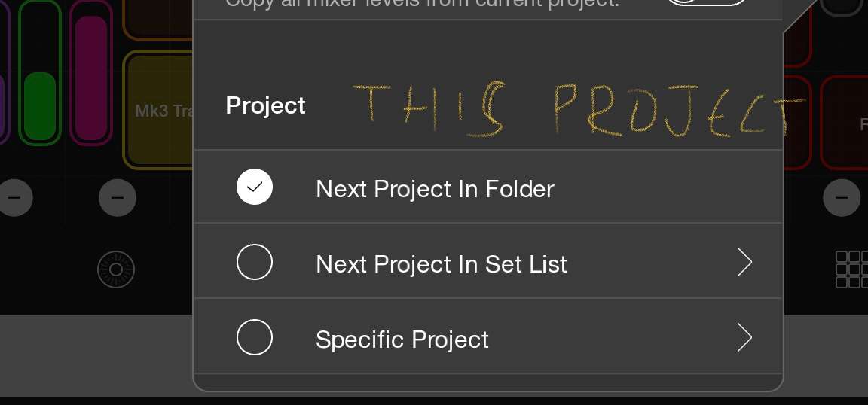Tap the minus button under the green fader
The width and height of the screenshot is (868, 405).
14,198
